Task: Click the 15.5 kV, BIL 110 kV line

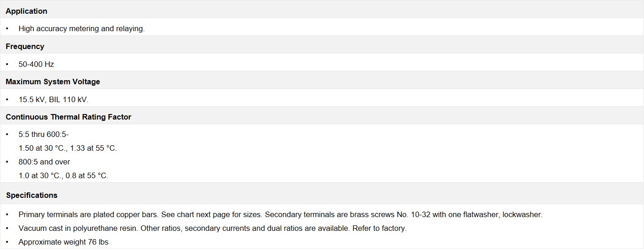Action: coord(54,99)
